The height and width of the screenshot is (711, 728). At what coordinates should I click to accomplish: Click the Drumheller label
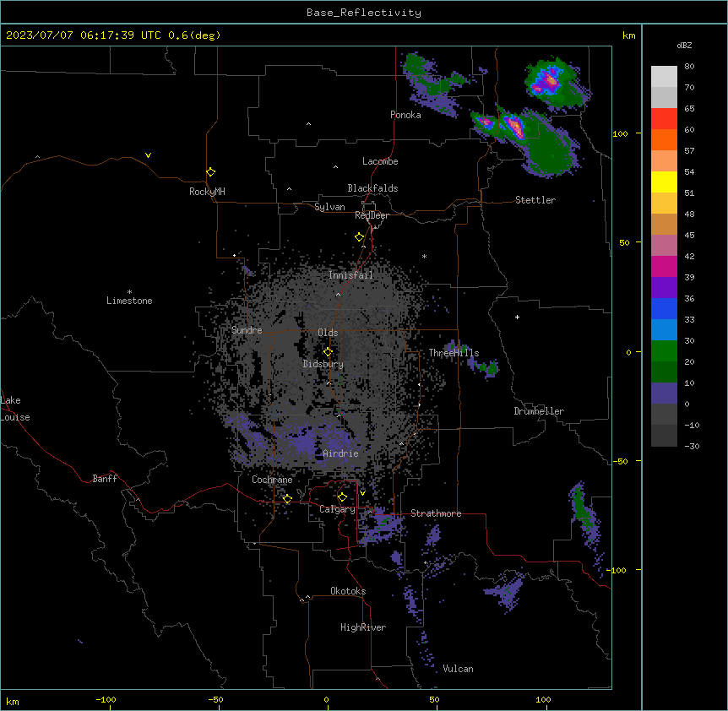[x=539, y=411]
